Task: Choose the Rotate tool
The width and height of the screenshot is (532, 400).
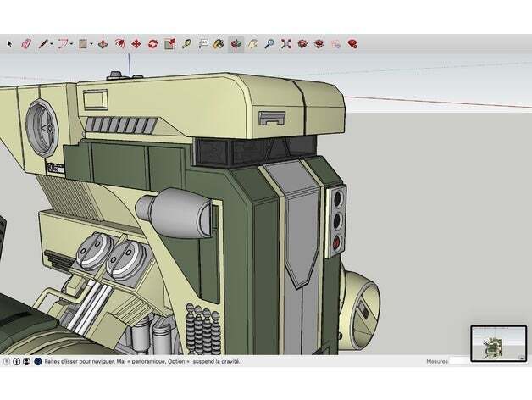Action: [152, 42]
